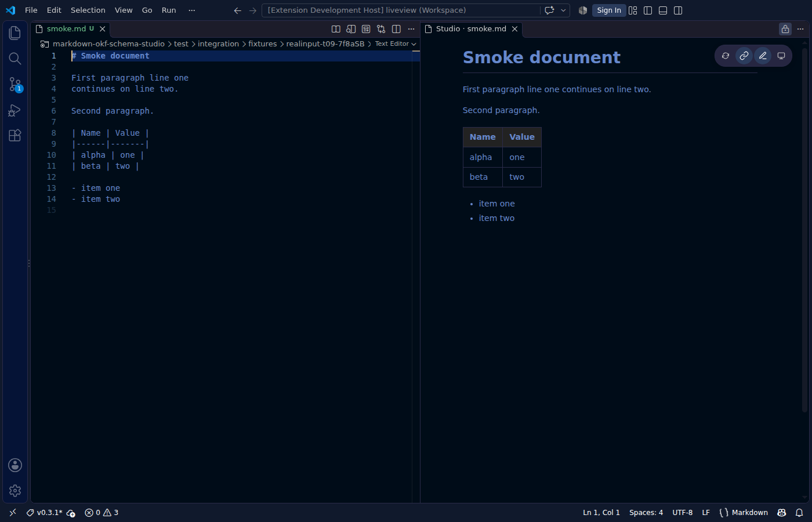
Task: Toggle the primary side bar visibility
Action: (648, 10)
